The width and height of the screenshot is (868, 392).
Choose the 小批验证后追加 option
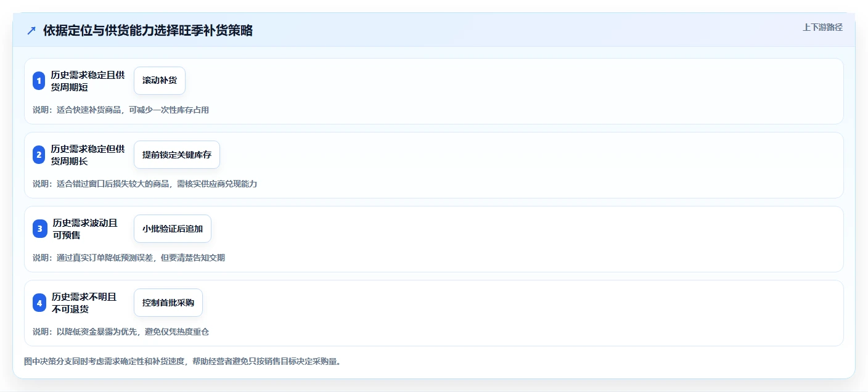pyautogui.click(x=173, y=229)
